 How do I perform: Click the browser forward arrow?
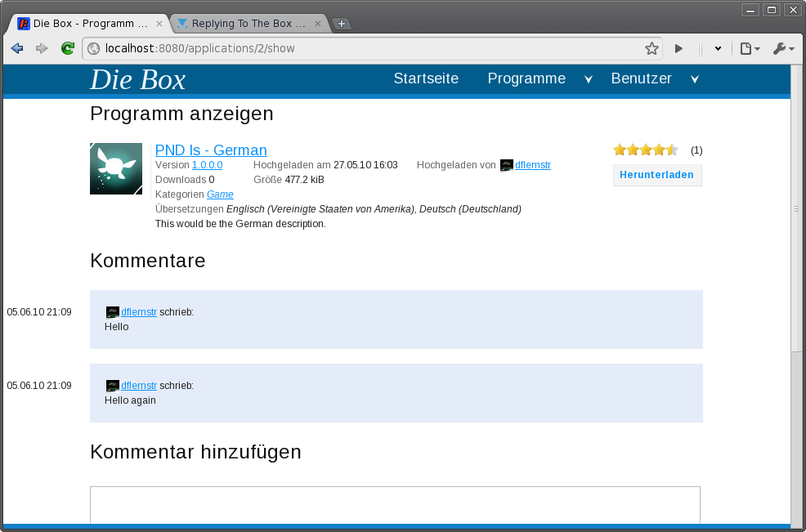pyautogui.click(x=42, y=49)
